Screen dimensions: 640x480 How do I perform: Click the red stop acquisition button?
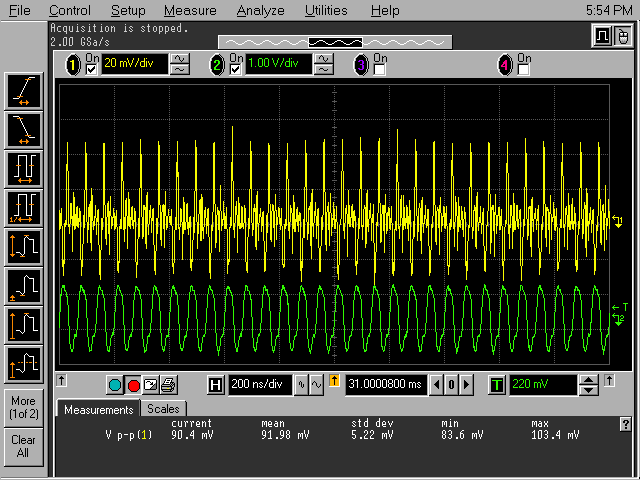(134, 385)
